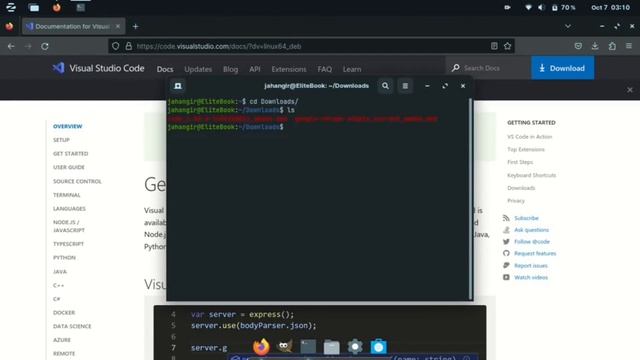Click the terminal window scrollbar
This screenshot has height=360, width=640.
pyautogui.click(x=471, y=199)
